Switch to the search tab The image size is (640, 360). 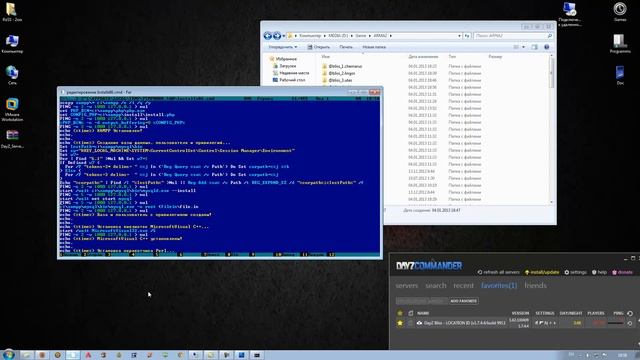(436, 286)
